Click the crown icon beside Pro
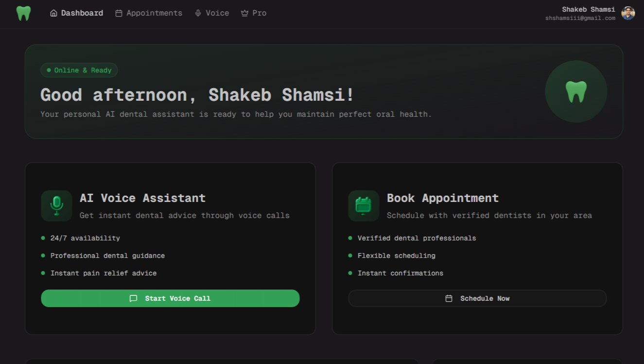This screenshot has height=364, width=644. [x=244, y=13]
